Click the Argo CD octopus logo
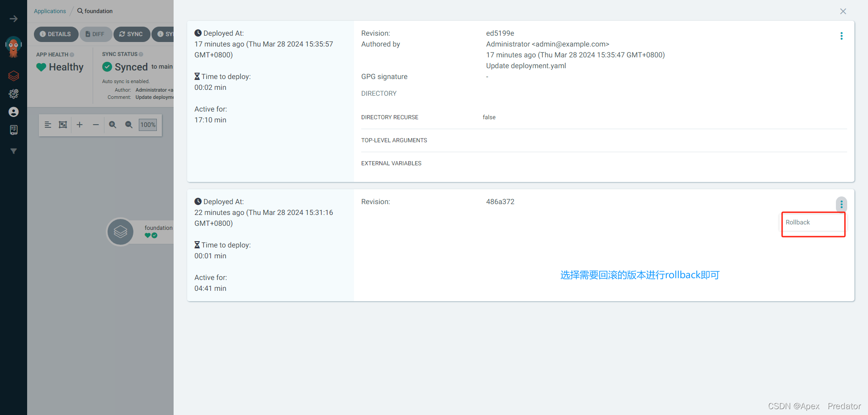 [14, 47]
